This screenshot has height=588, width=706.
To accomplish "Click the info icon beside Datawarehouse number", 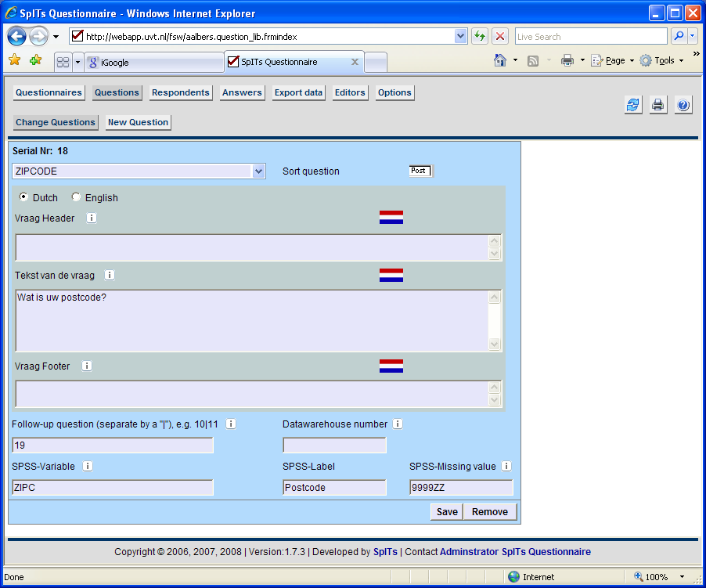I will pyautogui.click(x=398, y=424).
